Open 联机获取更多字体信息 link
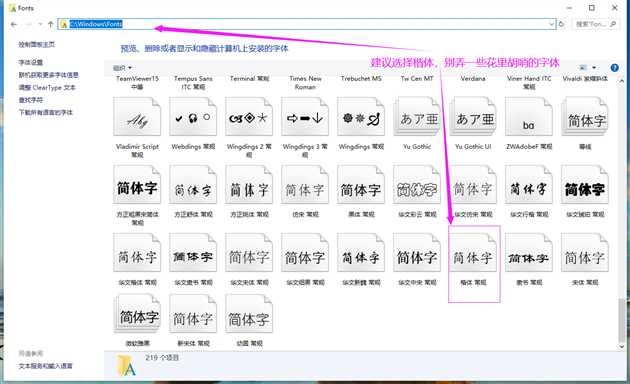630x384 pixels. (x=49, y=75)
